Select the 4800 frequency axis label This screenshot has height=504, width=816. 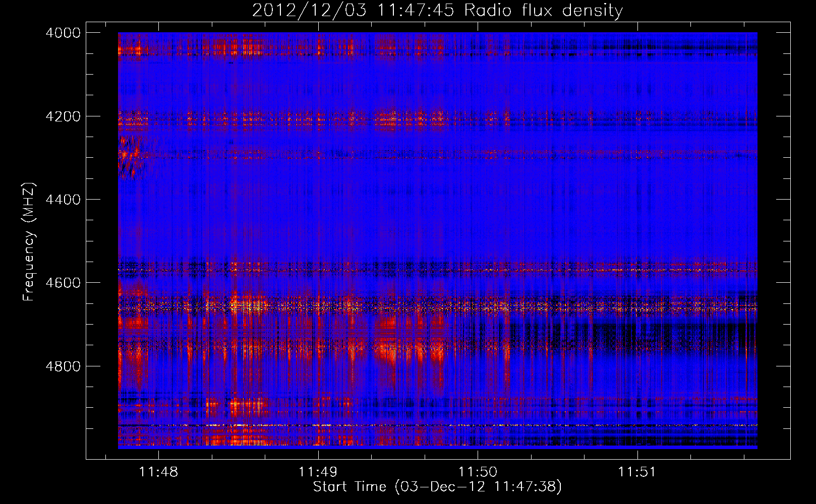coord(63,366)
